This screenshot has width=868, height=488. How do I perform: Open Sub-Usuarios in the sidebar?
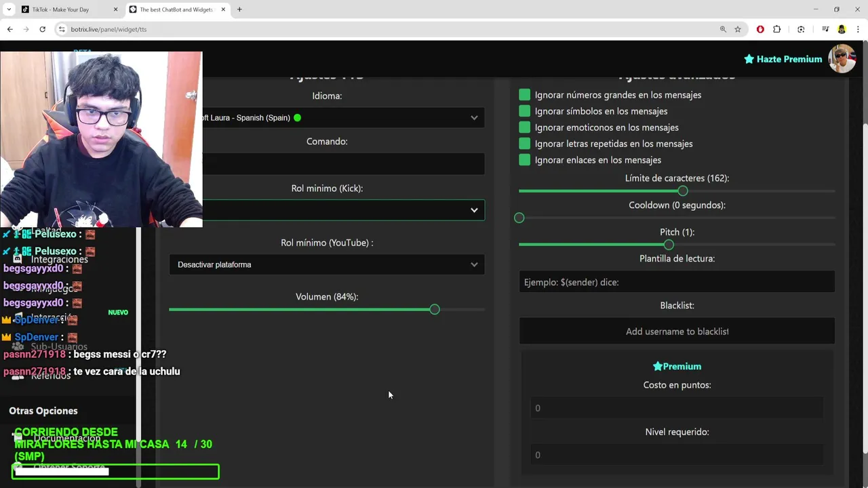59,347
